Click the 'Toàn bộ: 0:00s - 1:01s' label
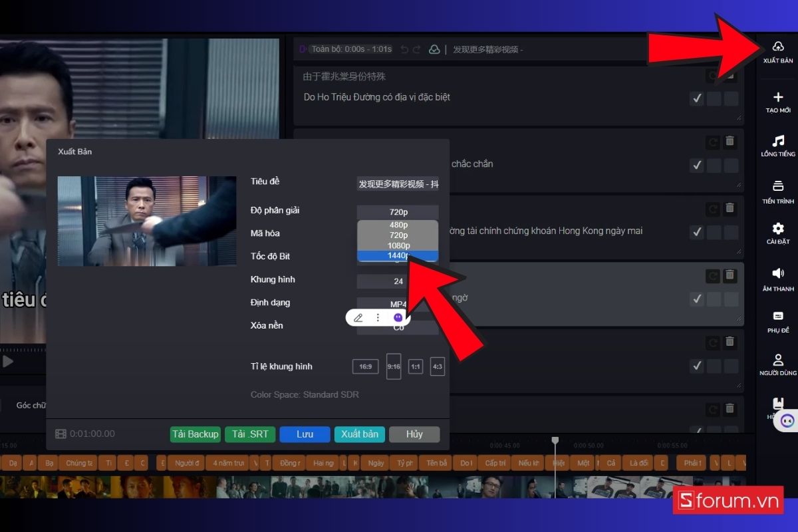Image resolution: width=798 pixels, height=532 pixels. [x=352, y=49]
